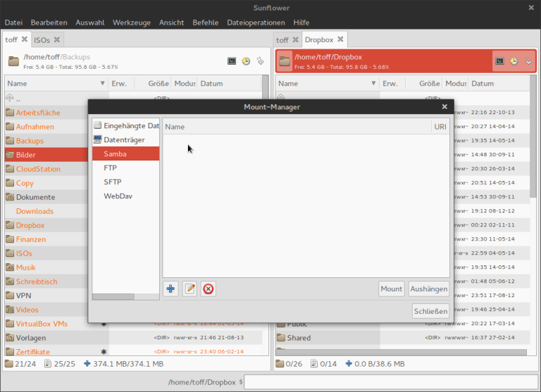Viewport: 541px width, 392px height.
Task: Edit the selected mount entry
Action: (189, 289)
